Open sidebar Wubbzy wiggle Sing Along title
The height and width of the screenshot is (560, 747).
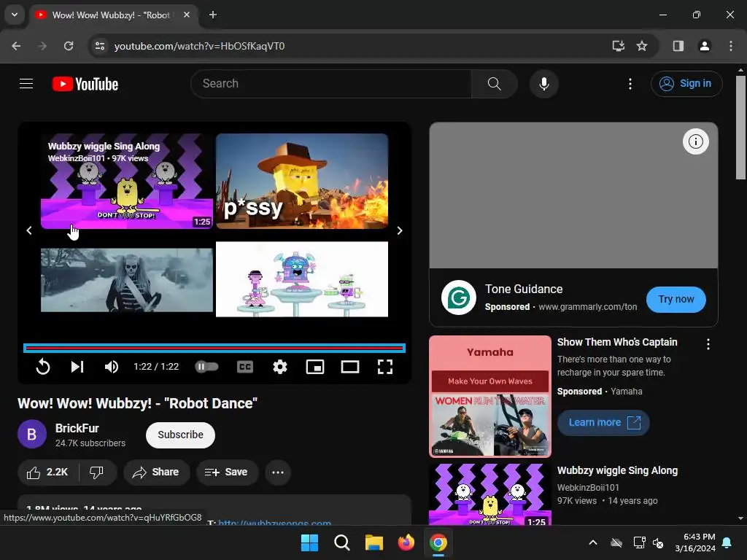[x=617, y=470]
